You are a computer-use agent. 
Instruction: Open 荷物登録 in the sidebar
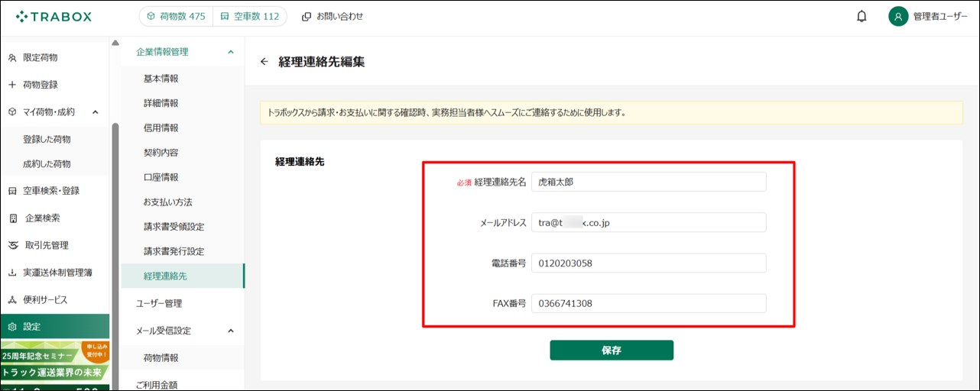(40, 85)
